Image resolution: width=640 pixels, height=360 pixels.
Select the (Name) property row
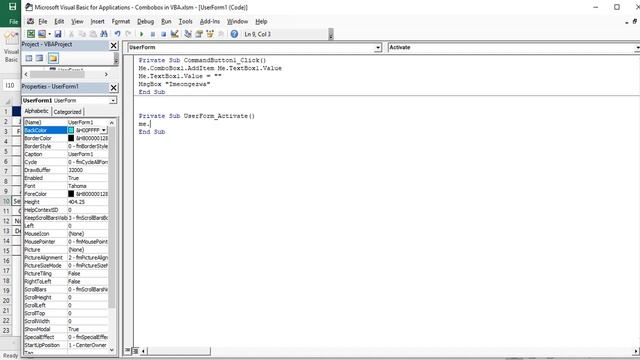click(66, 122)
